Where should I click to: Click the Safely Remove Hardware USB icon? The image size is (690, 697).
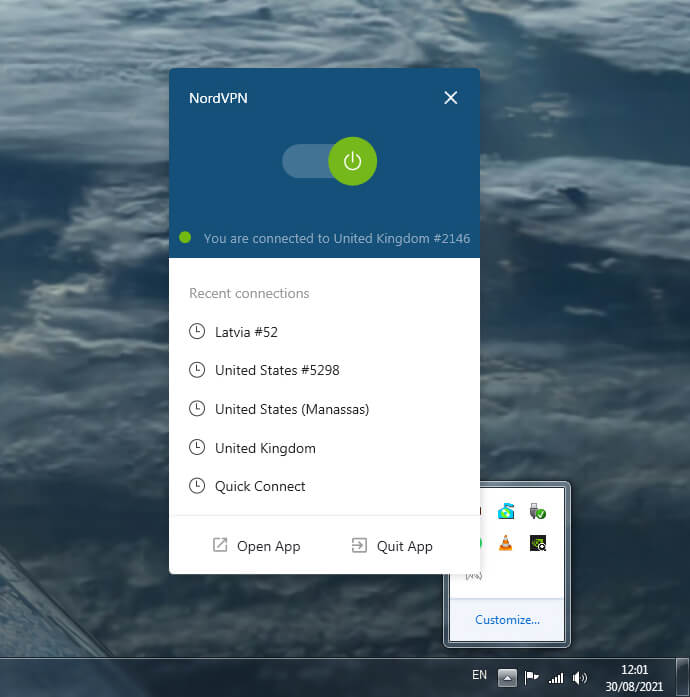(538, 511)
